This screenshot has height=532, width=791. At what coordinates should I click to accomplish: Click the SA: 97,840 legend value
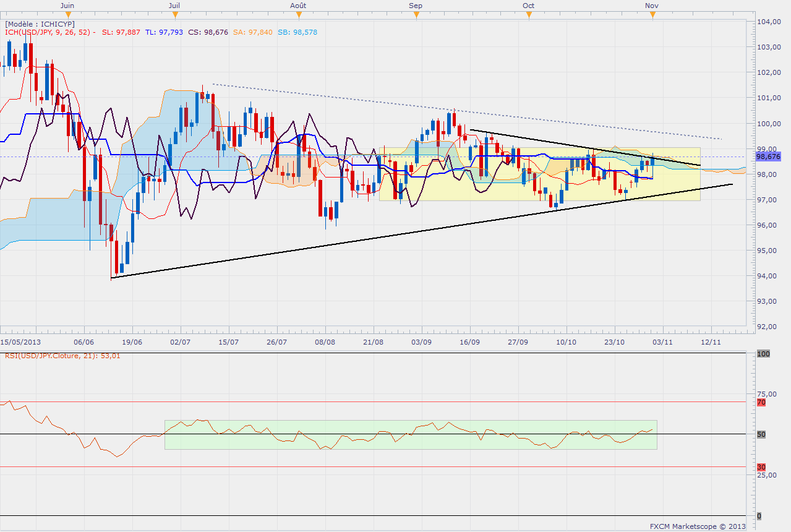(254, 32)
